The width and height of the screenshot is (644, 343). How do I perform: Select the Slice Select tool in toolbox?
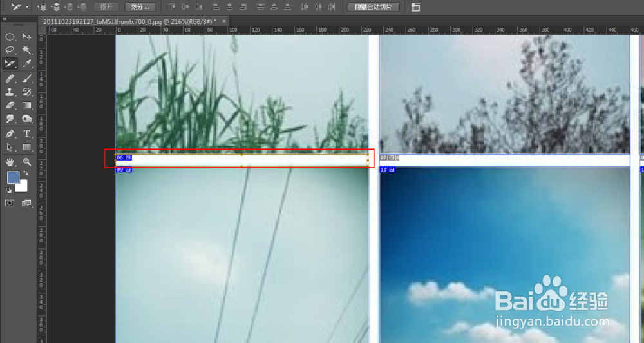coord(10,63)
